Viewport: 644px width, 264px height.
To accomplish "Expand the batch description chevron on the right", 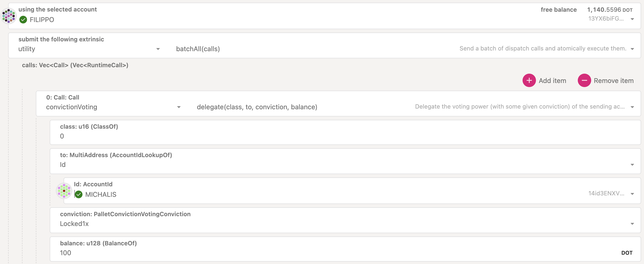I will coord(633,49).
